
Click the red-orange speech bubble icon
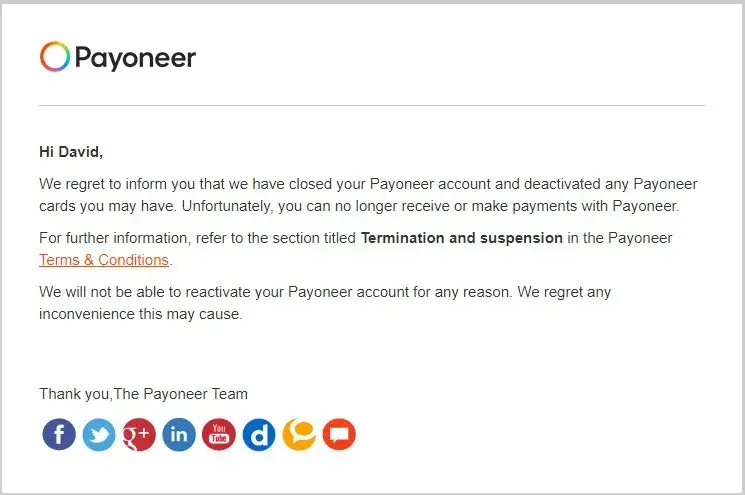(x=339, y=434)
